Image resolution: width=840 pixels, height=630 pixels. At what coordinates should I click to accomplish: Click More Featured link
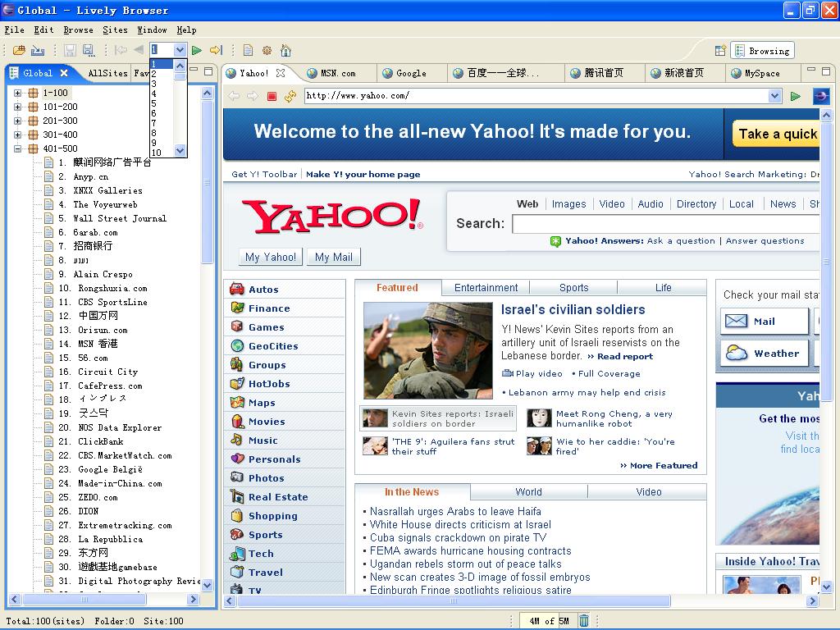(x=659, y=466)
